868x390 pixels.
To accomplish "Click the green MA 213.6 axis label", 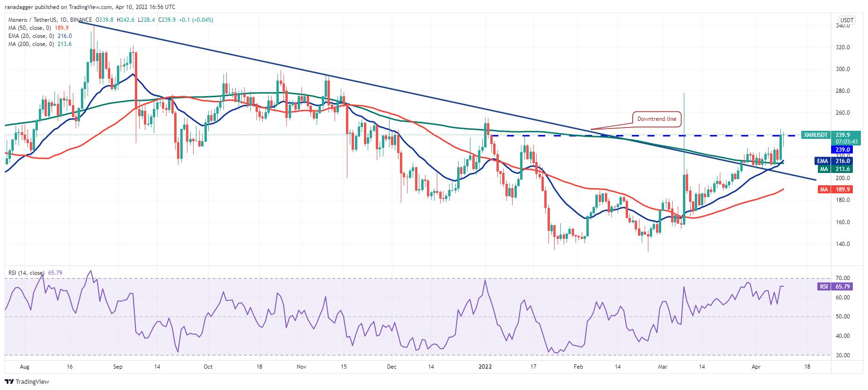I will coord(834,169).
